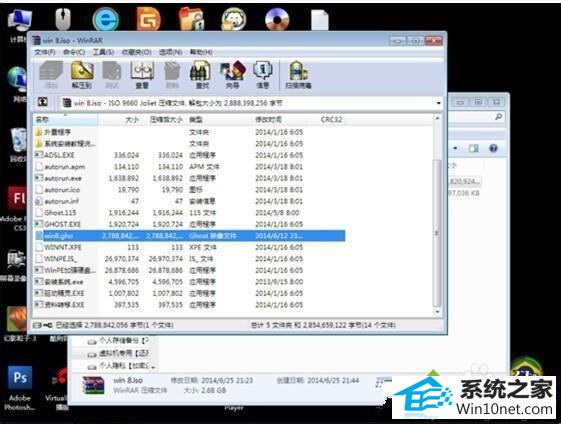Screen dimensions: 561x424
Task: Select the 资料转移.EXE file row
Action: coord(190,304)
